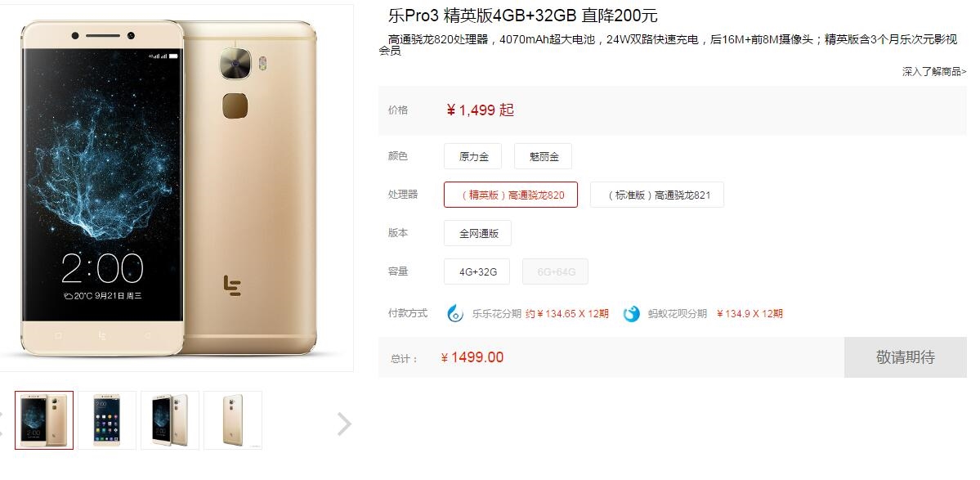This screenshot has width=980, height=480.
Task: Show next thumbnails with right chevron arrow
Action: (344, 424)
